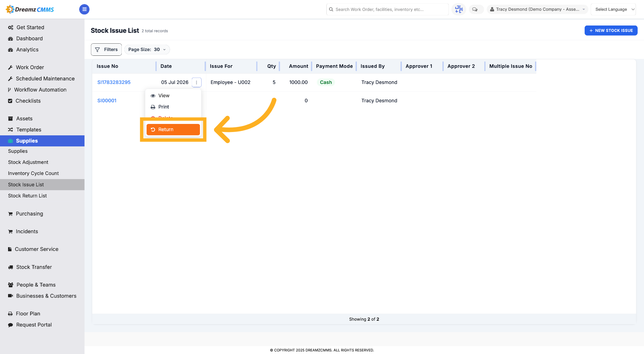Image resolution: width=644 pixels, height=354 pixels.
Task: Click the Purchasing cart icon
Action: coord(10,214)
